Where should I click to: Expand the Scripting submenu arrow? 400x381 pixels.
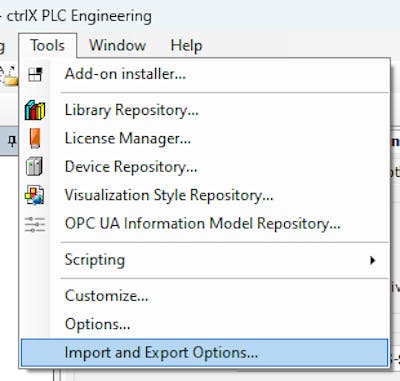coord(373,260)
